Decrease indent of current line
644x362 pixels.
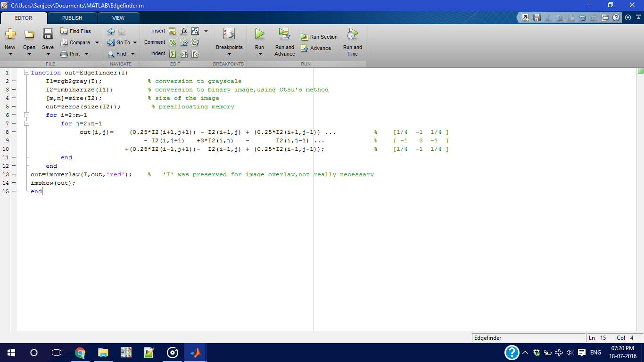pyautogui.click(x=195, y=53)
